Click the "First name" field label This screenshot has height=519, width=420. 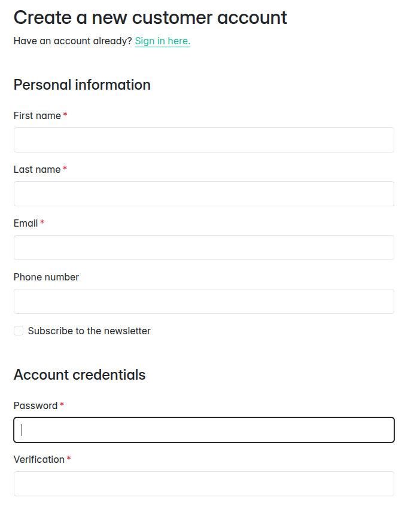[37, 115]
